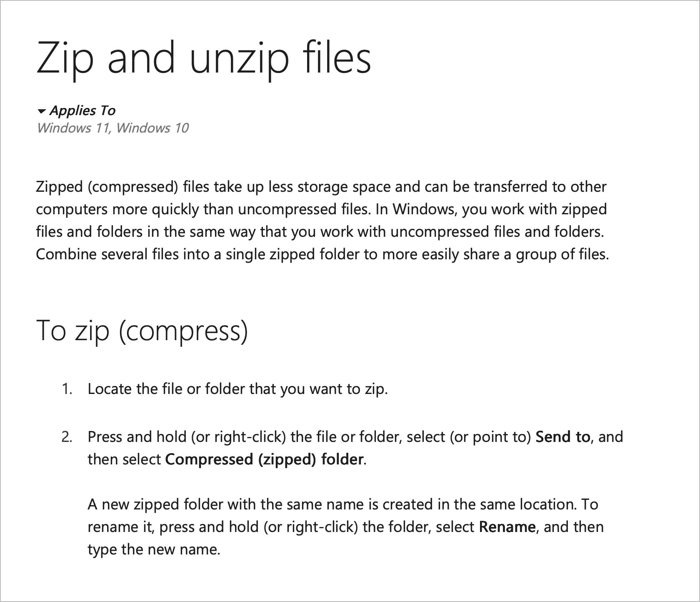Click the list number 1 marker
The image size is (700, 602).
67,389
